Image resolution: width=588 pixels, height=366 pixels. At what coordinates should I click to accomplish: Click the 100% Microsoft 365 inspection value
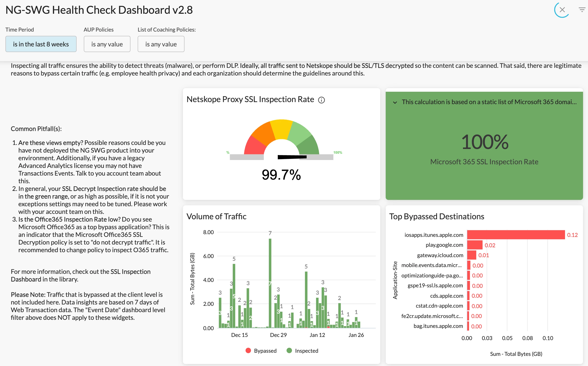point(484,142)
